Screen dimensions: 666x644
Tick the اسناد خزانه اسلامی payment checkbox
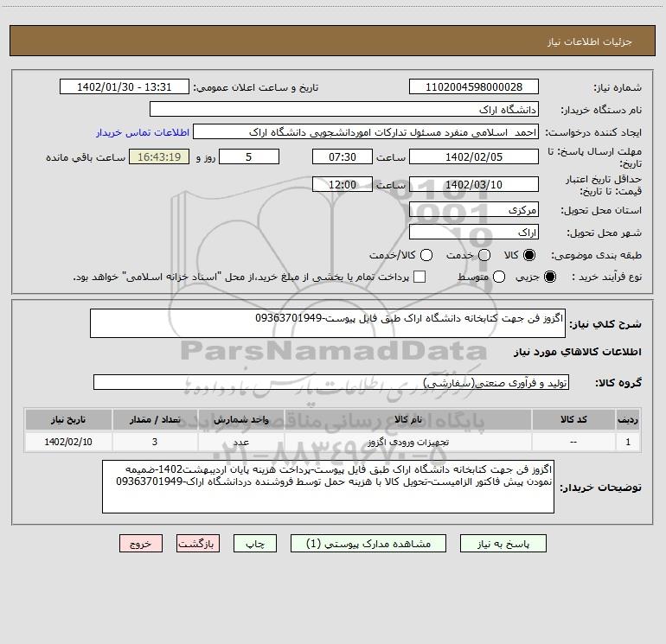pos(419,277)
